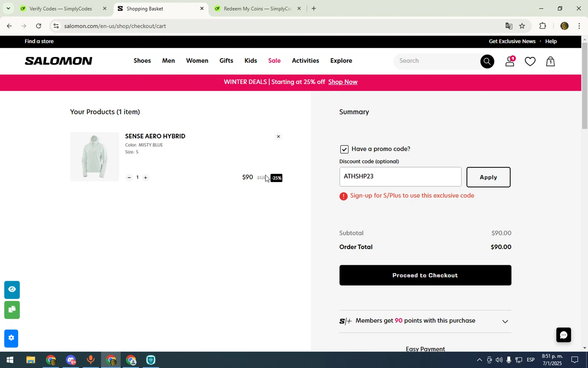Open the browser extensions icon
Viewport: 588px width, 368px height.
[543, 26]
